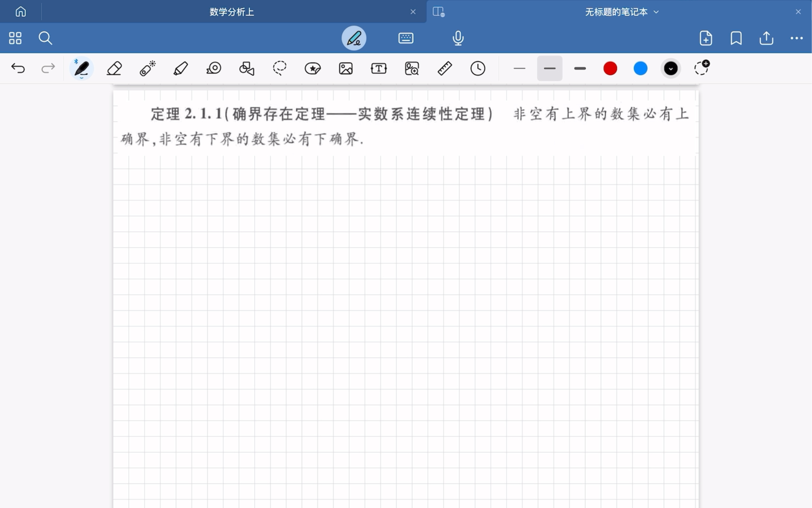Image resolution: width=812 pixels, height=508 pixels.
Task: Tap the theorem text 定理 2.1.1
Action: tap(186, 114)
